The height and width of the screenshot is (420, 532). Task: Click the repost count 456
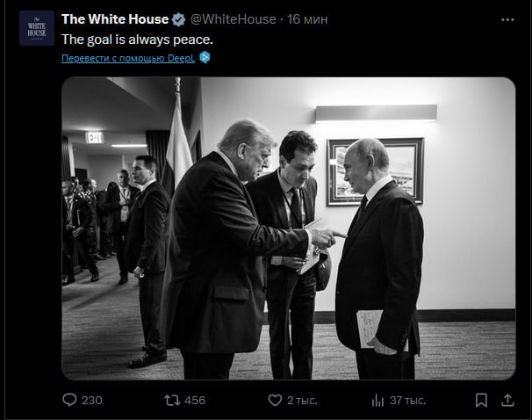(x=195, y=400)
